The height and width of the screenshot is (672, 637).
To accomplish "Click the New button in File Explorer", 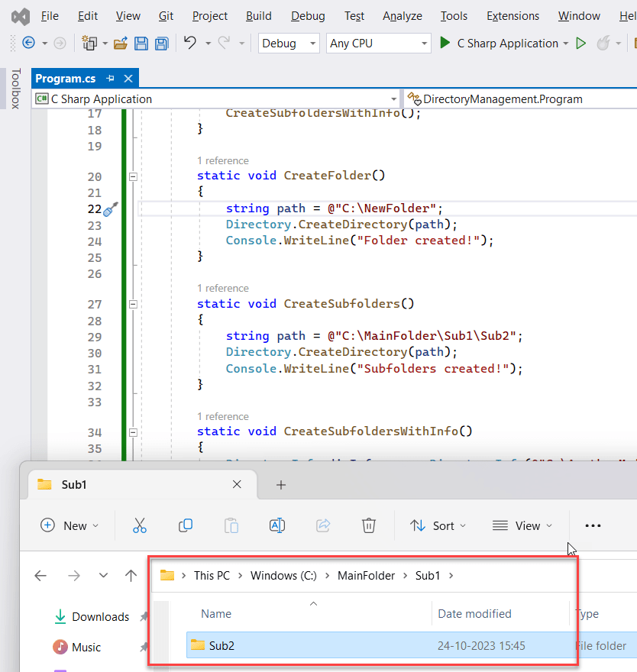I will click(70, 525).
